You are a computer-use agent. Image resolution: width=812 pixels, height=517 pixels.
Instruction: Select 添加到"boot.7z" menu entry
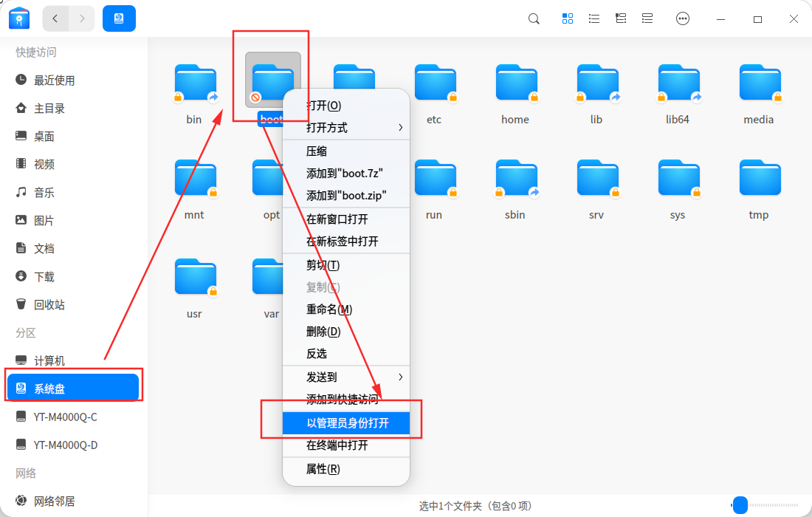click(x=346, y=174)
